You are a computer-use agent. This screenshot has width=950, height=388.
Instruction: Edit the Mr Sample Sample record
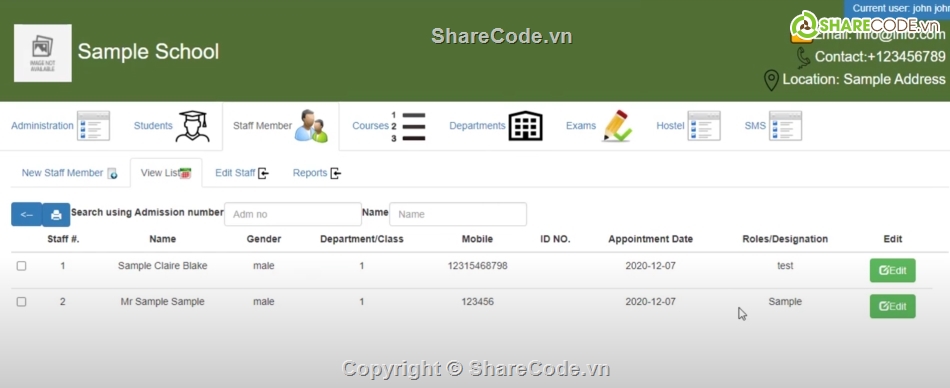[892, 306]
